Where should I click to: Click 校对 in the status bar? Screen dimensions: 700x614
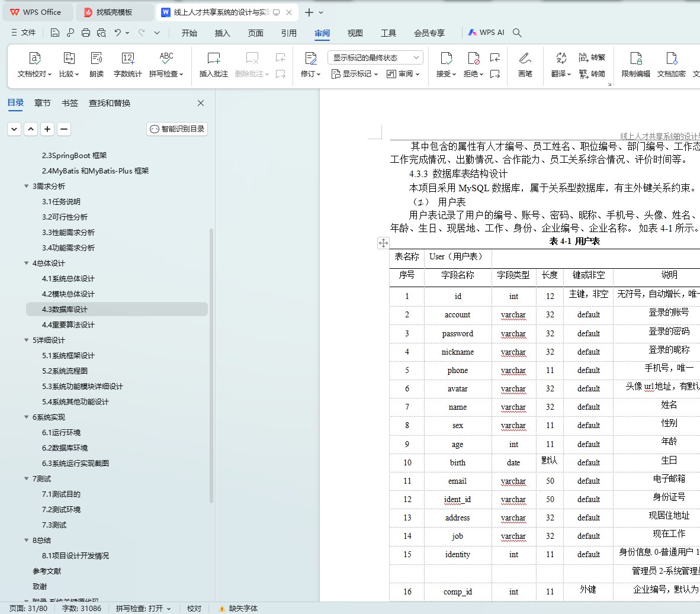pos(194,608)
